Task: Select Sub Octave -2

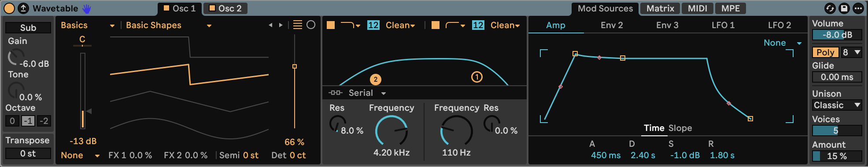Action: click(44, 121)
